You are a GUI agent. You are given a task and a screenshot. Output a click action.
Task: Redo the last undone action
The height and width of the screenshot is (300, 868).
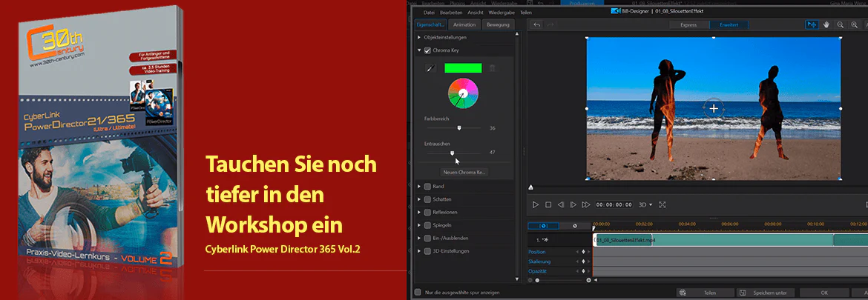(x=550, y=25)
